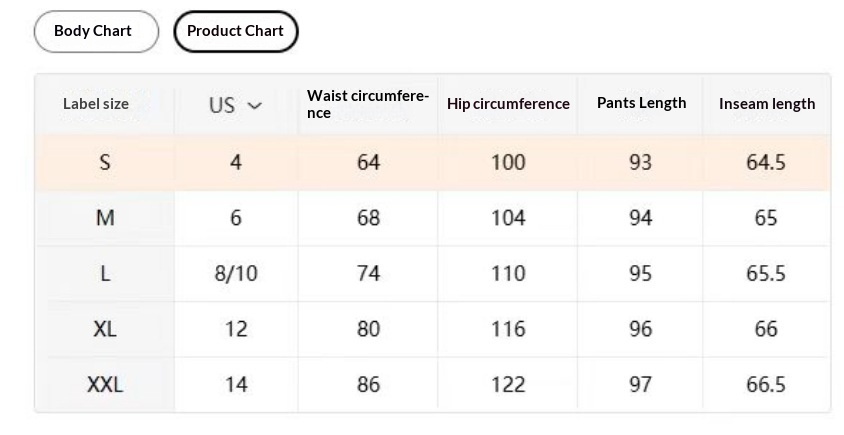Viewport: 844px width, 435px height.
Task: Select the XL size row label
Action: tap(105, 329)
